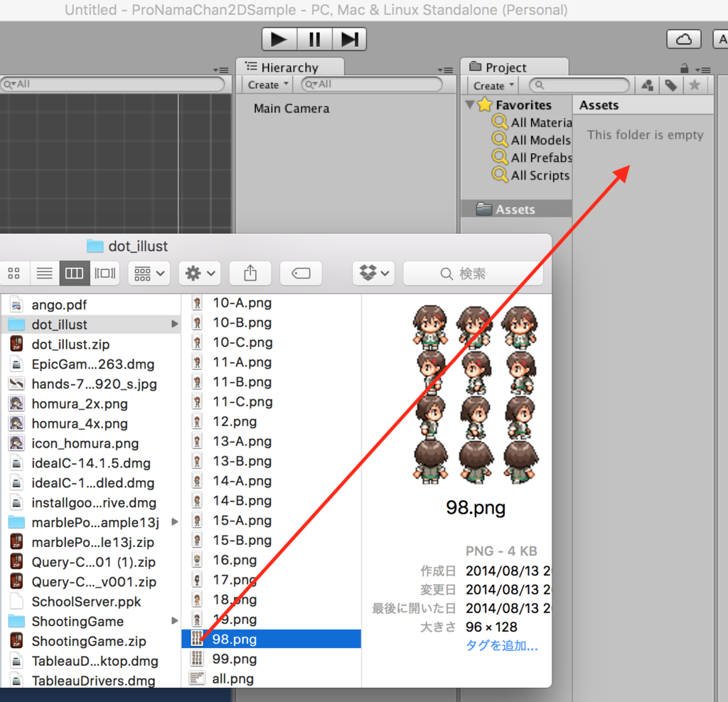This screenshot has width=728, height=702.
Task: Focus the Scene view search field
Action: point(113,84)
